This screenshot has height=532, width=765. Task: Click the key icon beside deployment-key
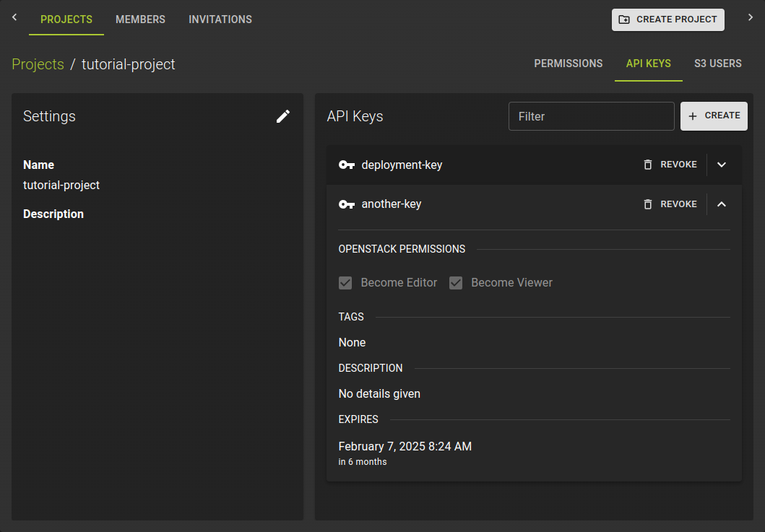347,165
